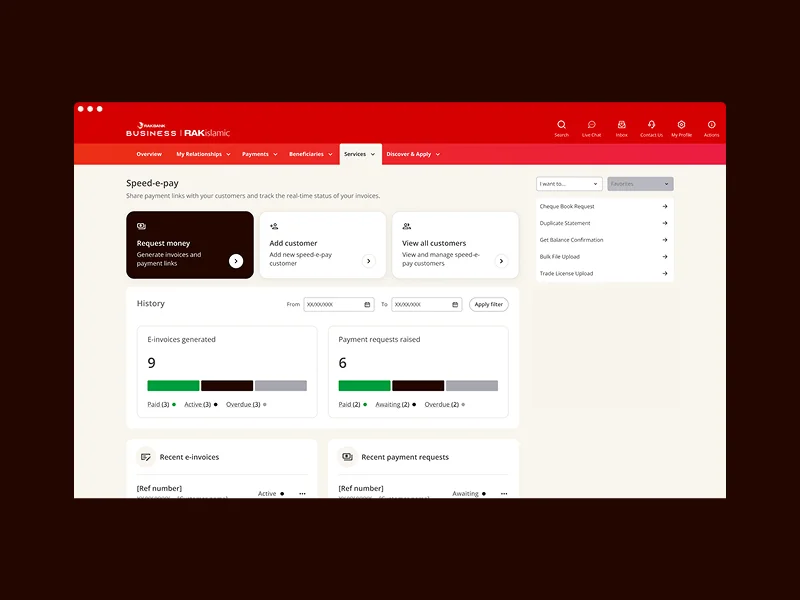Open calendar icon in To date field

pyautogui.click(x=455, y=305)
